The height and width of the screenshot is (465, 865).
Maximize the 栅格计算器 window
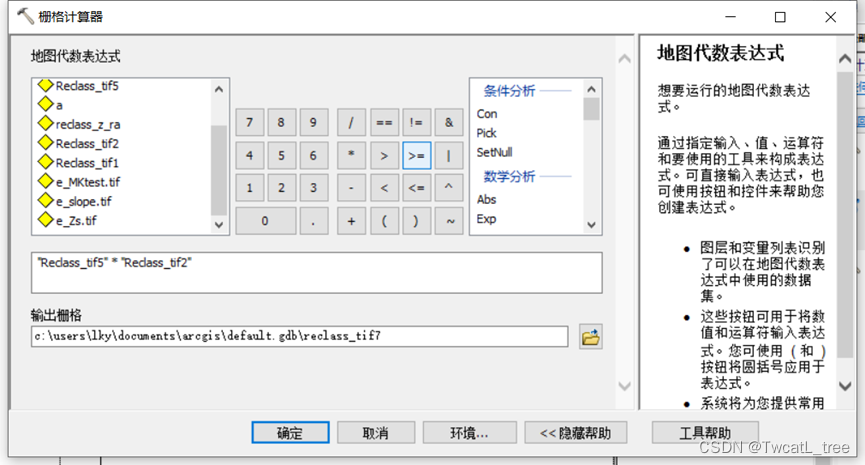[780, 17]
